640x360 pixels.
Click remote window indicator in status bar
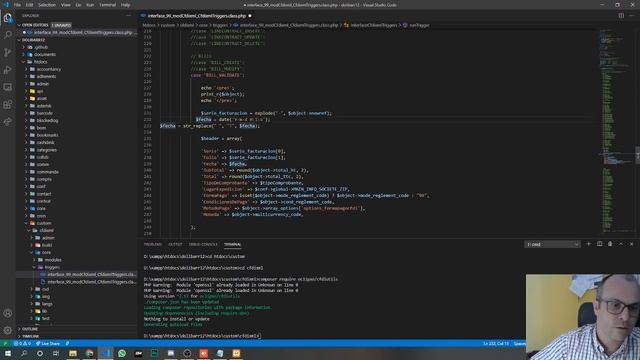(5, 344)
